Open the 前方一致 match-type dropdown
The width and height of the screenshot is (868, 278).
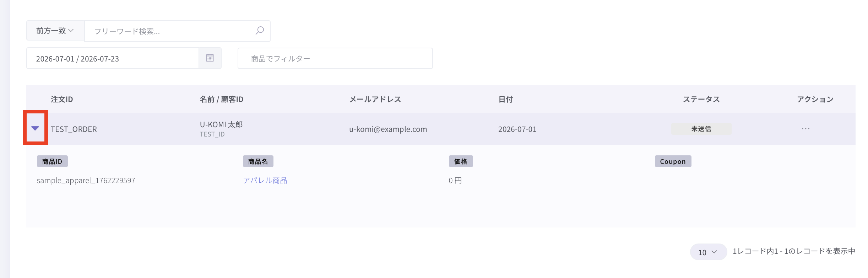point(55,31)
